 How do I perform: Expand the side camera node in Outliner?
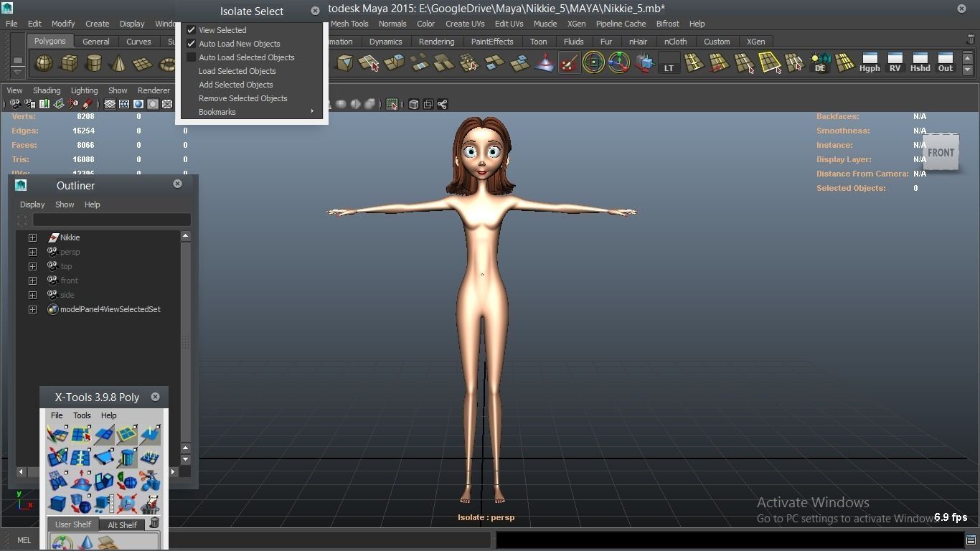[32, 295]
